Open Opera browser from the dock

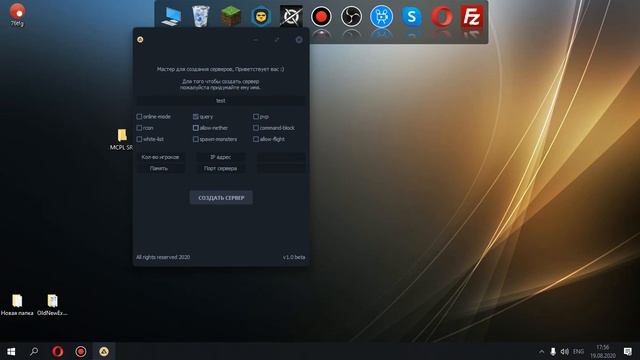click(x=442, y=17)
